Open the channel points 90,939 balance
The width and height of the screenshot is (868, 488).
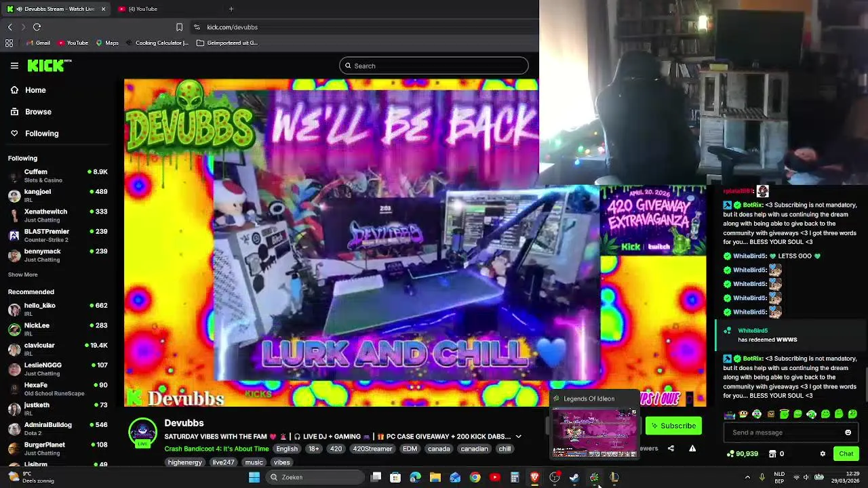[x=742, y=453]
